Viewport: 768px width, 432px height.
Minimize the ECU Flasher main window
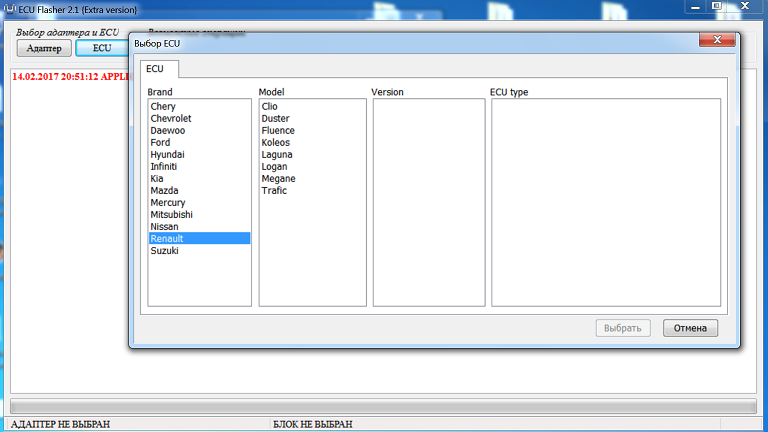point(695,7)
